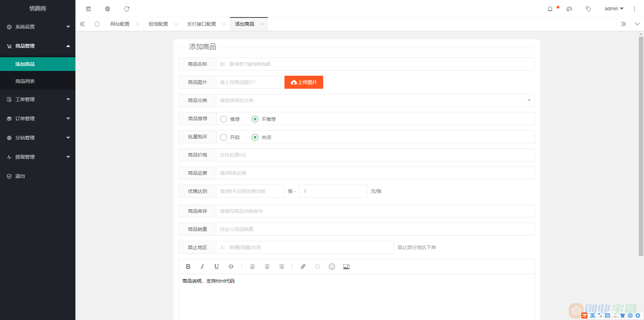This screenshot has height=320, width=644.
Task: Open 商品列表 in the sidebar
Action: pyautogui.click(x=24, y=81)
